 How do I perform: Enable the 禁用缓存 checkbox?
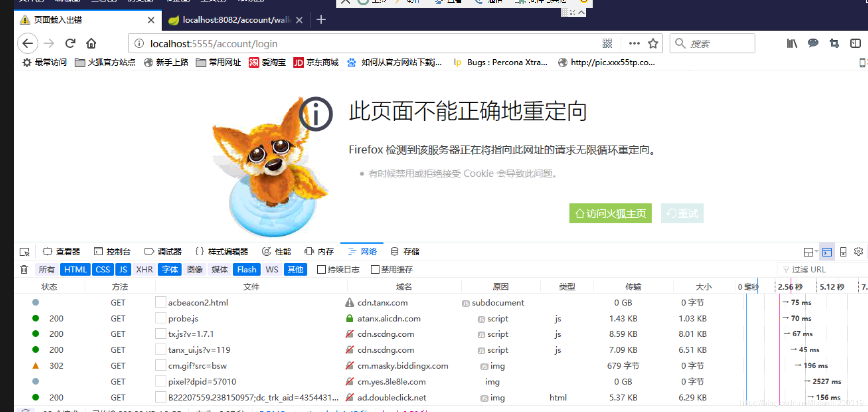(375, 269)
